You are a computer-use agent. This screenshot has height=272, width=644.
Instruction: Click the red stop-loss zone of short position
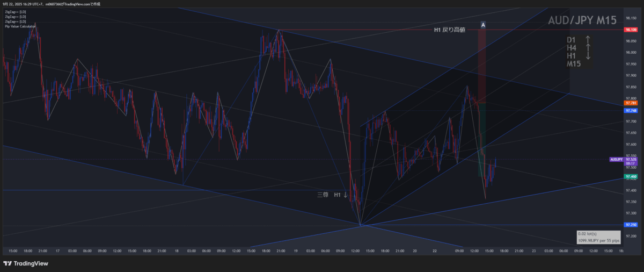[482, 65]
